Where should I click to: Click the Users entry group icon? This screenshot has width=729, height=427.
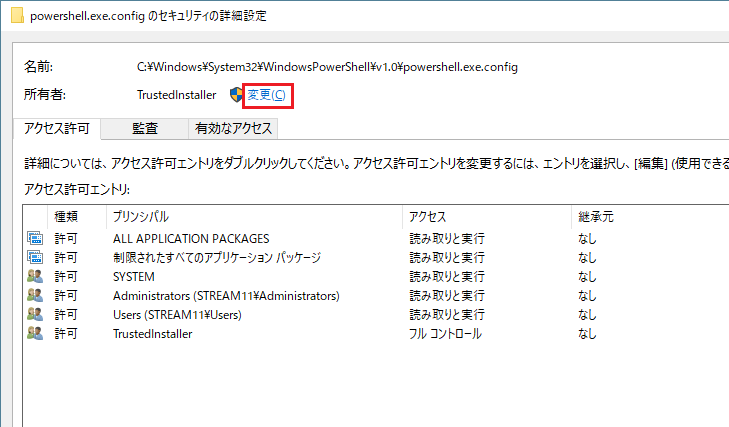point(35,315)
